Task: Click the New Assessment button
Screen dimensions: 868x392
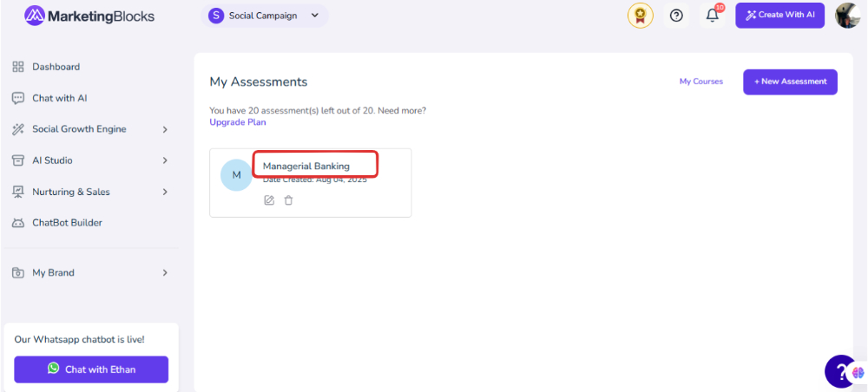Action: point(790,82)
